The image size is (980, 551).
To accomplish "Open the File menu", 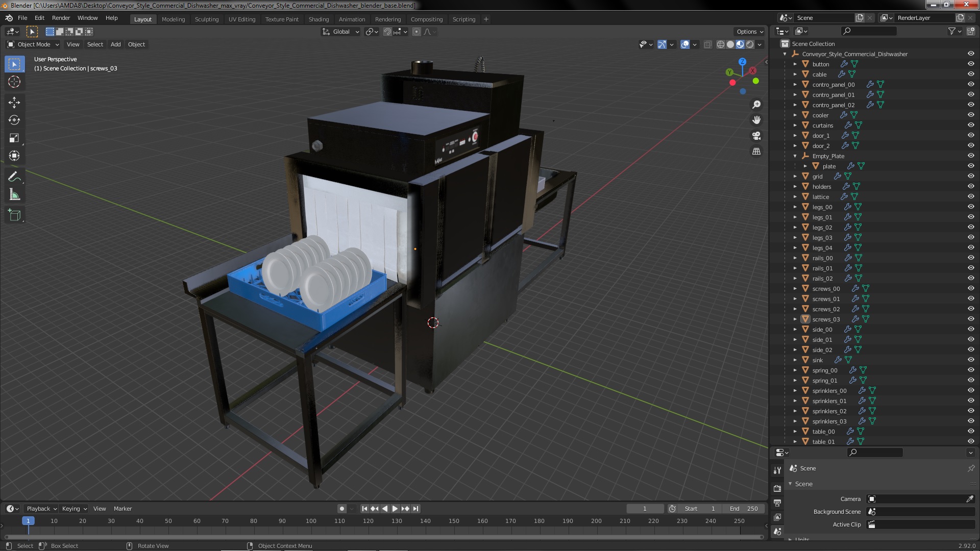I will click(22, 18).
